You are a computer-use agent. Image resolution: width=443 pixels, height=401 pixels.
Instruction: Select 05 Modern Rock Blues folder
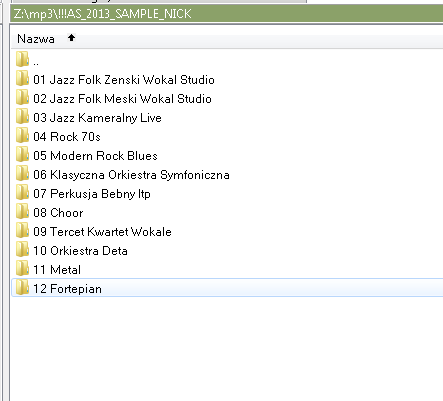click(x=227, y=156)
